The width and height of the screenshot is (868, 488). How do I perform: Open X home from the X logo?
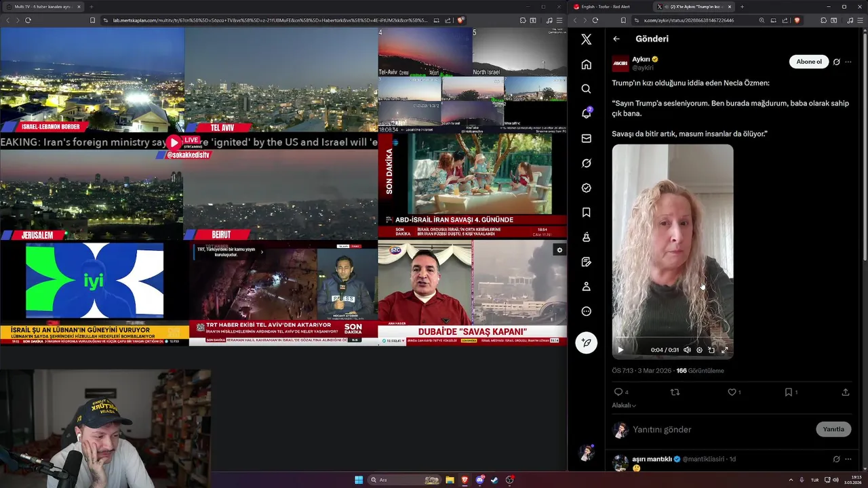[587, 39]
